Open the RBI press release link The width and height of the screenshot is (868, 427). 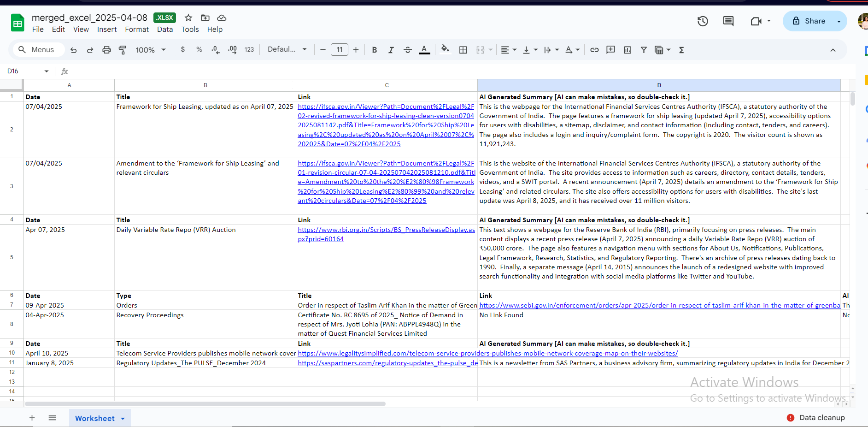click(x=386, y=234)
